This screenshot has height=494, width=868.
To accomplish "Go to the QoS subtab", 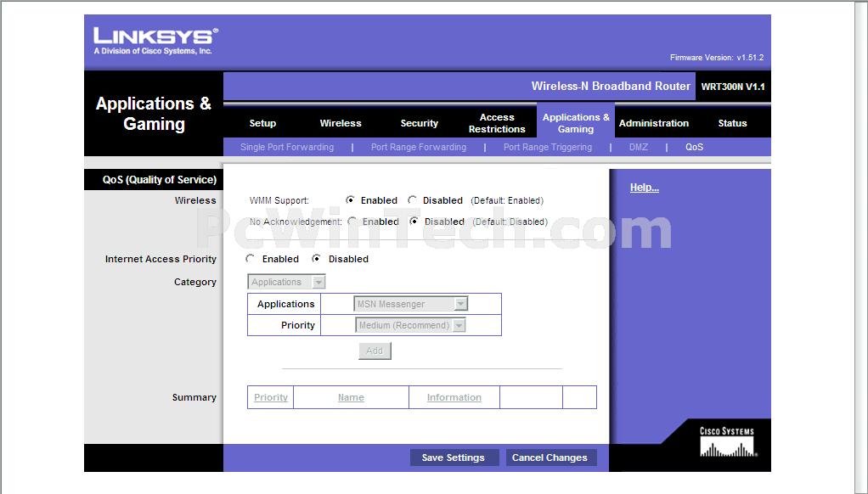I will 694,147.
